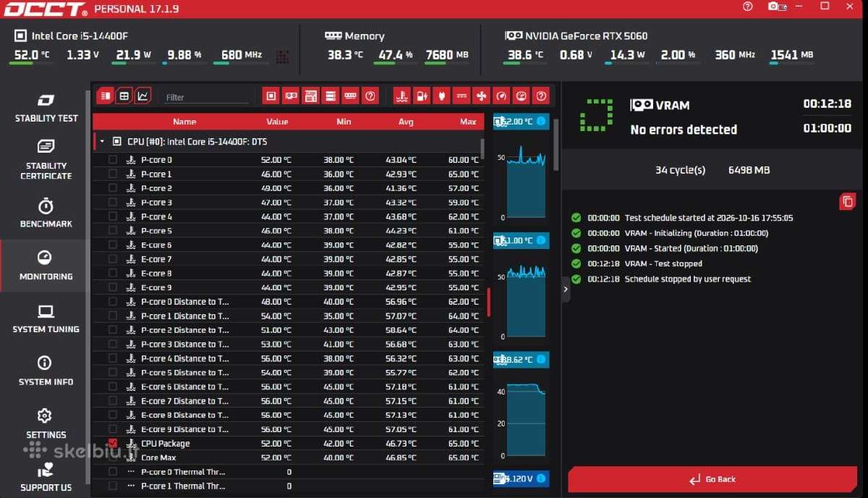Viewport: 868px width, 498px height.
Task: Switch to the table view mode icon
Action: click(124, 96)
